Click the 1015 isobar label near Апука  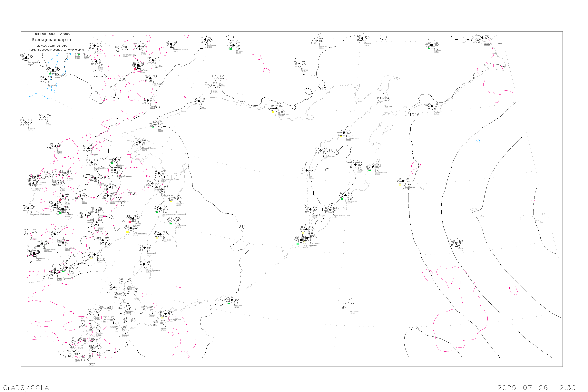tap(414, 115)
